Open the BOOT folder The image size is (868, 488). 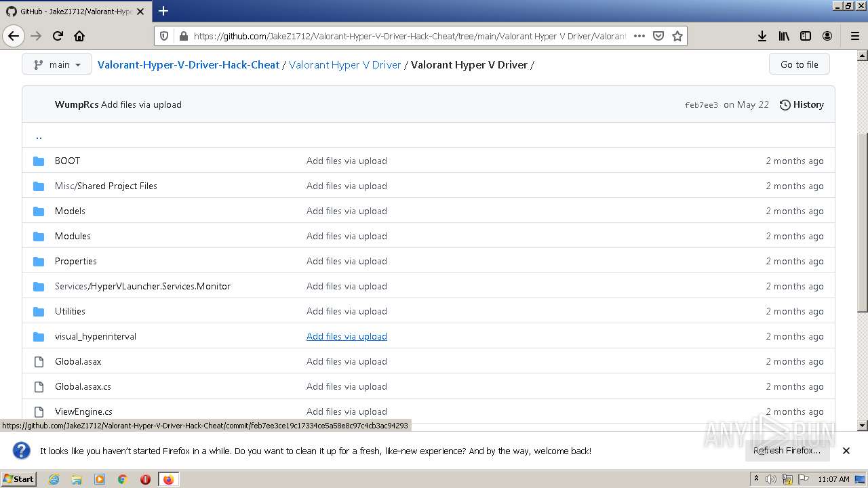(67, 161)
